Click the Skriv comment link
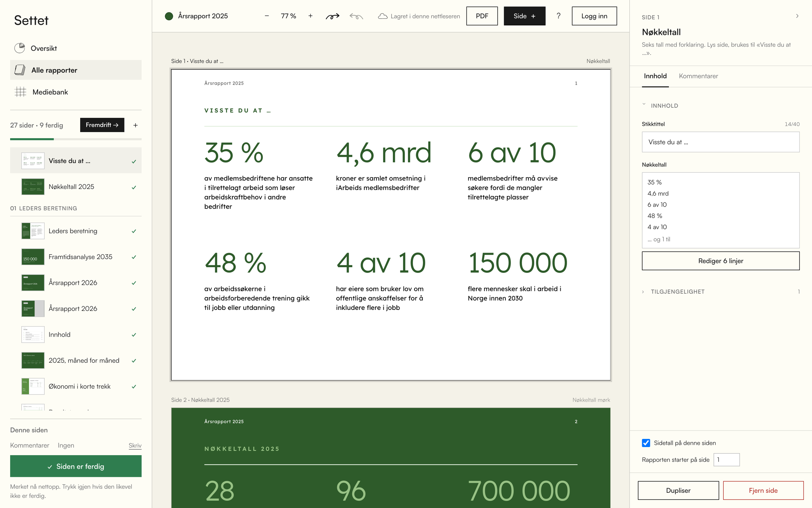 coord(135,445)
